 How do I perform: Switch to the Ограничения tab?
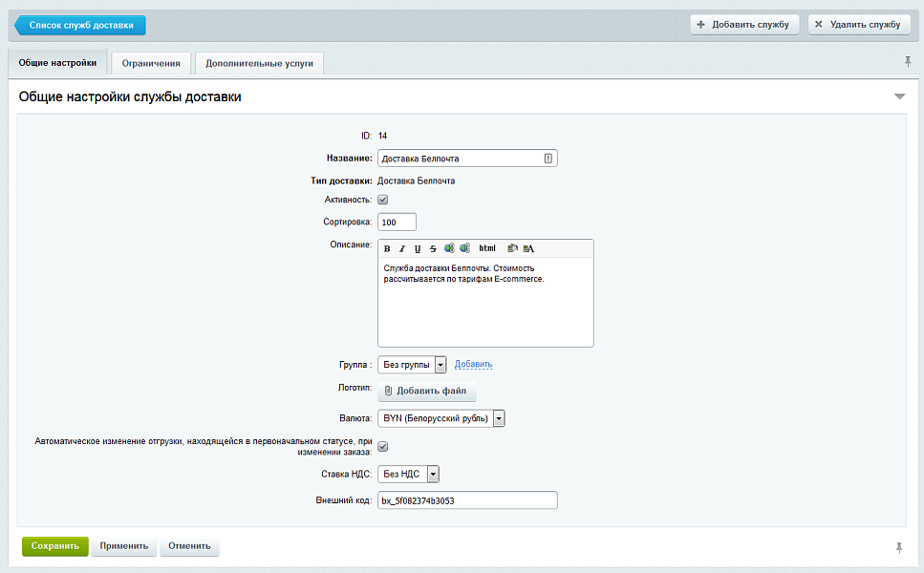(x=151, y=63)
